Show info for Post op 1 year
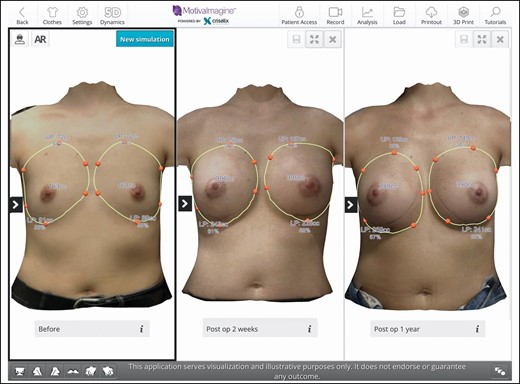This screenshot has height=384, width=520. pyautogui.click(x=477, y=329)
